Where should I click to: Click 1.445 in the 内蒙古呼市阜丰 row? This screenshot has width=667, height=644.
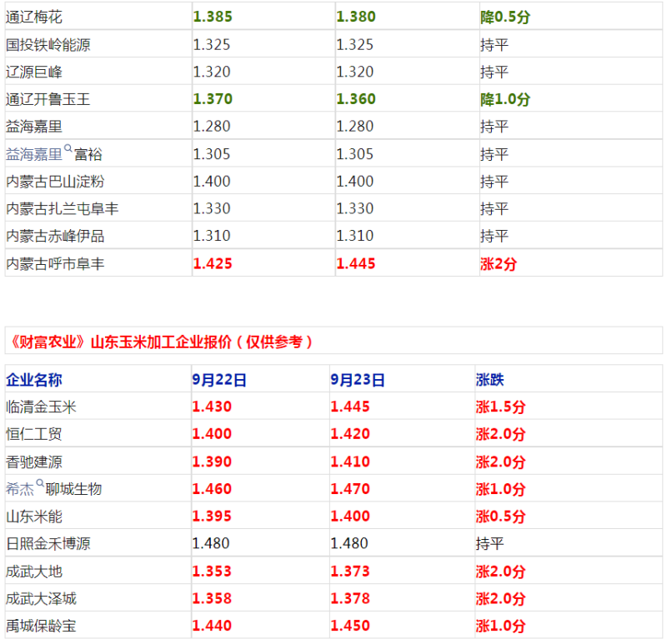tap(356, 264)
